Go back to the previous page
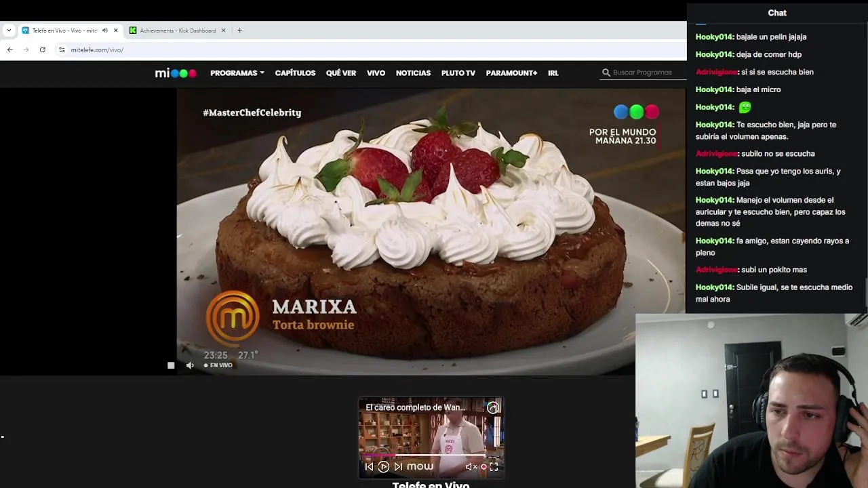The width and height of the screenshot is (868, 488). 9,49
